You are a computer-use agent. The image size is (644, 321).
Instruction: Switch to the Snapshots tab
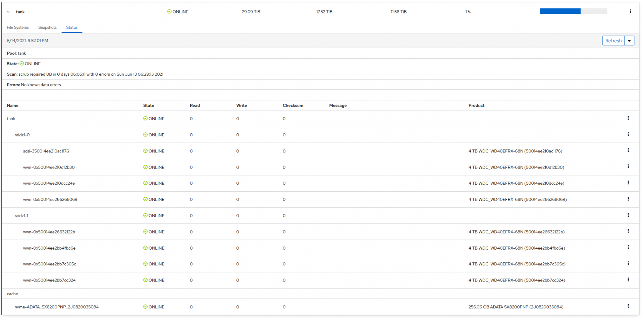point(47,27)
